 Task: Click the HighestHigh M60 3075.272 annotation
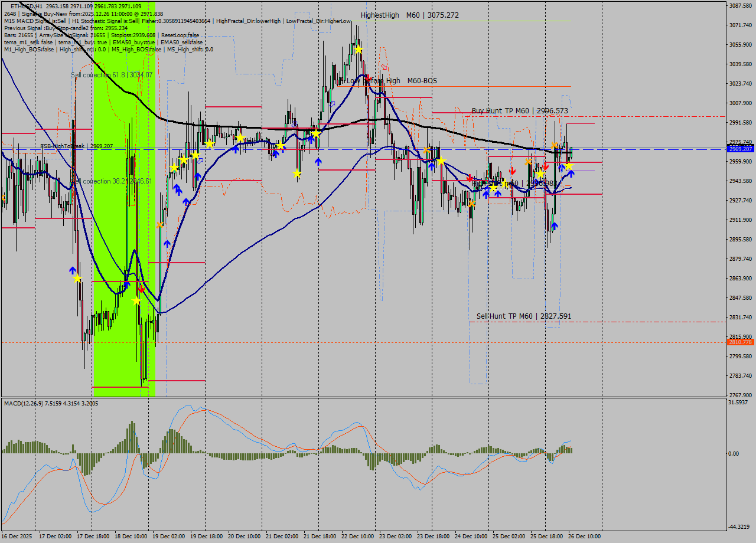[409, 15]
